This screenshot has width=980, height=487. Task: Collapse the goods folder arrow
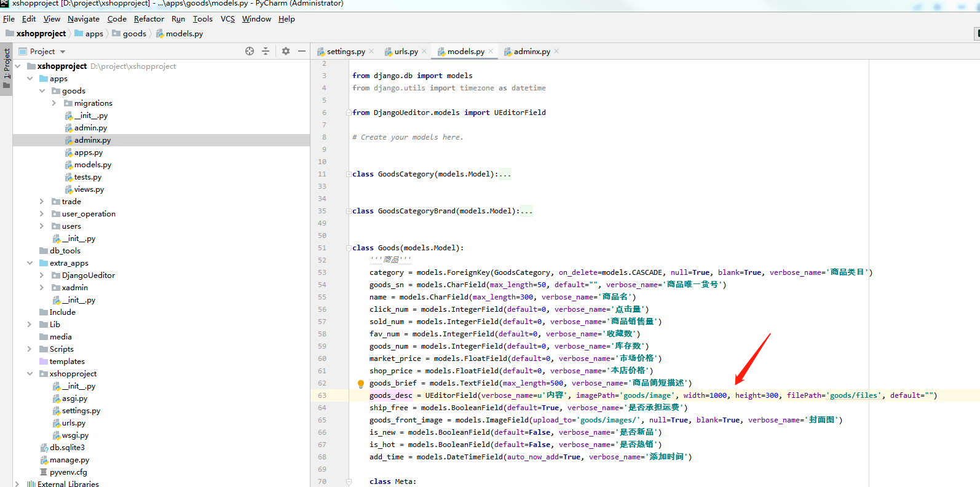tap(42, 91)
